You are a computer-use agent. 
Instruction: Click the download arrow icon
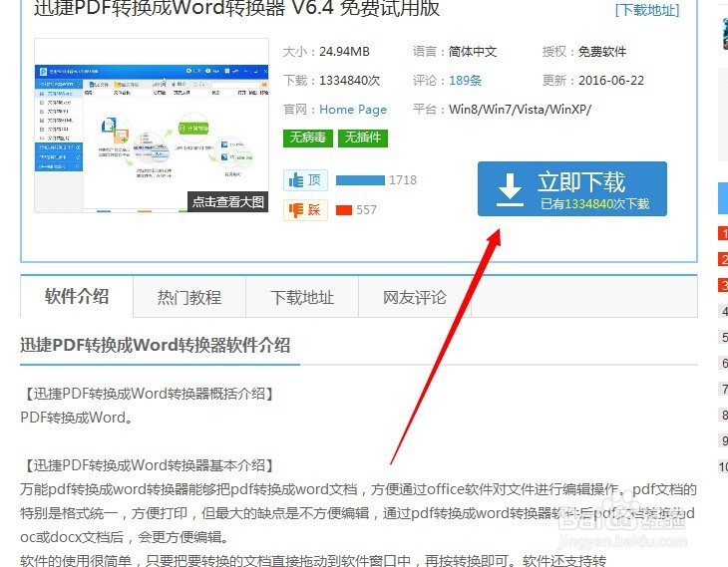[x=510, y=189]
